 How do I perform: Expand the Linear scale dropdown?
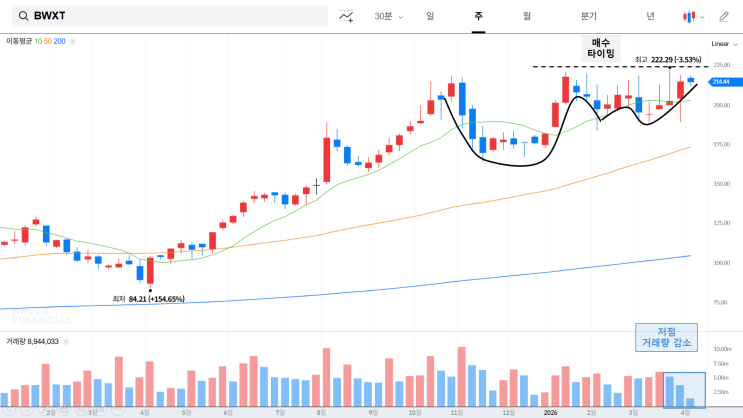point(724,44)
